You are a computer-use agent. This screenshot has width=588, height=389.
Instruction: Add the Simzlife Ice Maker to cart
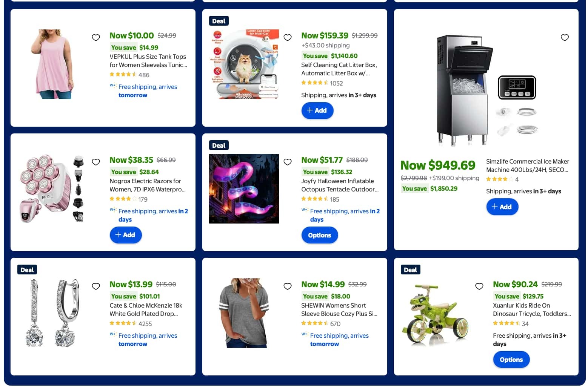[502, 207]
